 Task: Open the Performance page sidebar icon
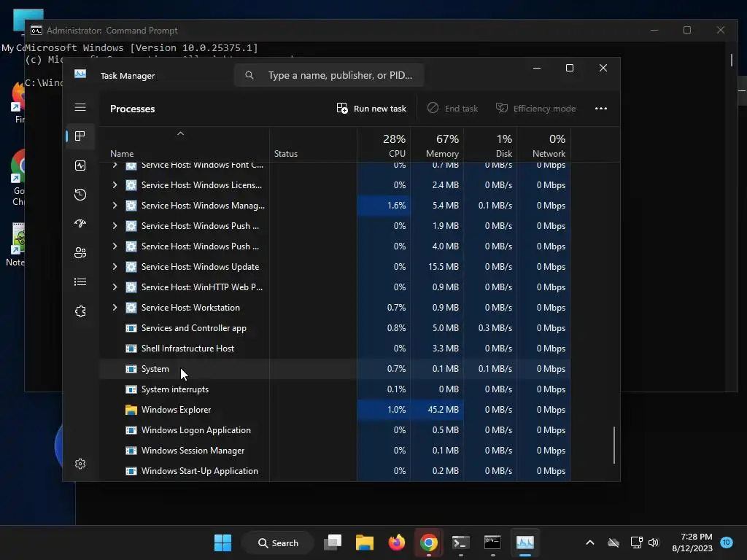tap(80, 166)
